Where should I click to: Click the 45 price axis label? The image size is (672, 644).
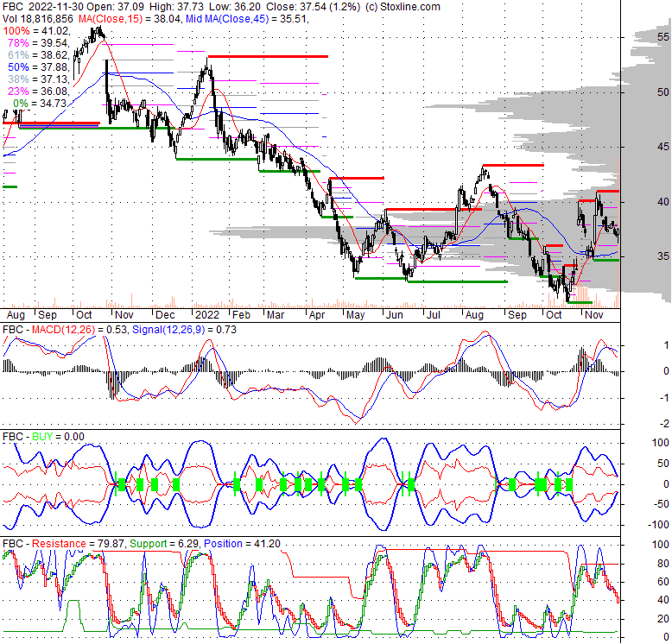(x=663, y=147)
